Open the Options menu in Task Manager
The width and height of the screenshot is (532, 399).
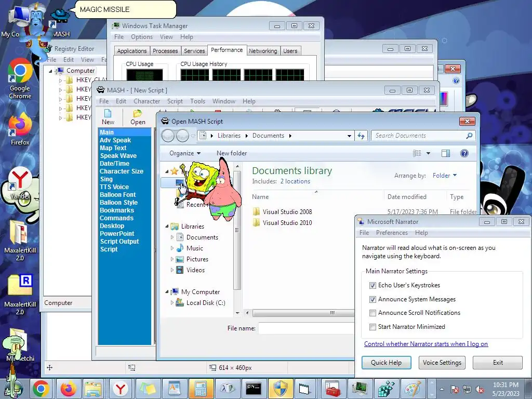tap(141, 37)
